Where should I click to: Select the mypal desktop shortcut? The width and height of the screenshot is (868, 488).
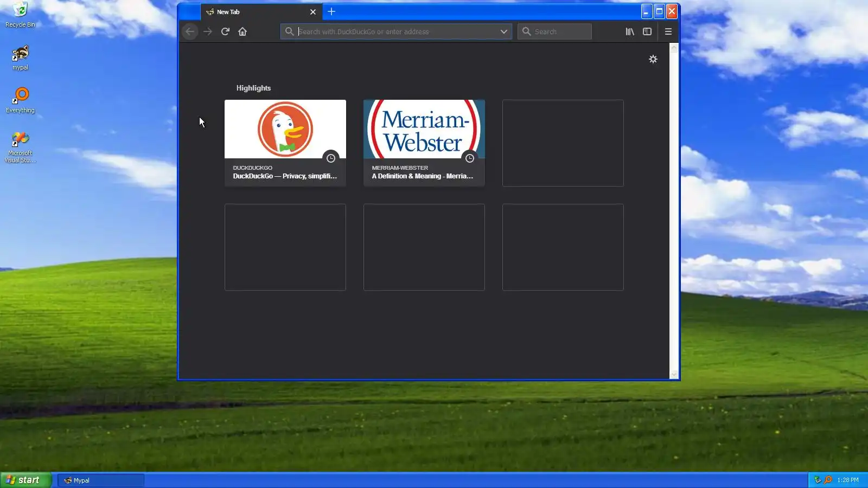coord(20,57)
